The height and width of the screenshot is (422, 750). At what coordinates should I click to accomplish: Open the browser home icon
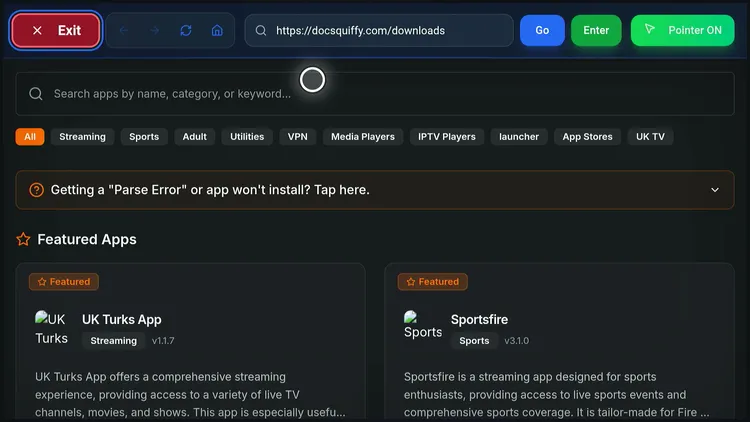coord(217,31)
